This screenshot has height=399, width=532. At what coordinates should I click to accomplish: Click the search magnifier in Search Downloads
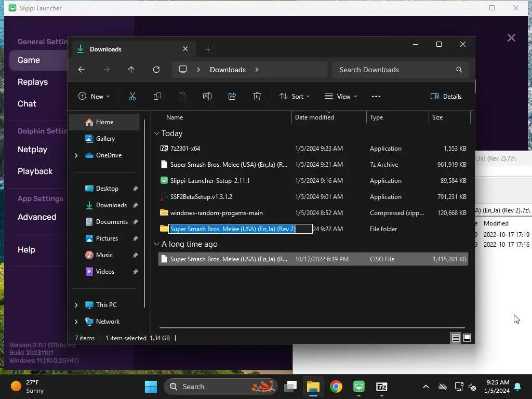(459, 70)
